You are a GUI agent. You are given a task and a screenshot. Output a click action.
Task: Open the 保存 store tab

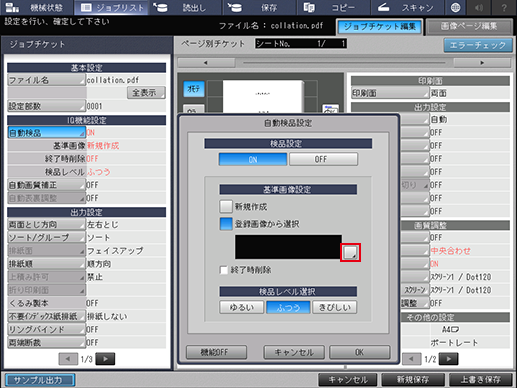[x=259, y=7]
